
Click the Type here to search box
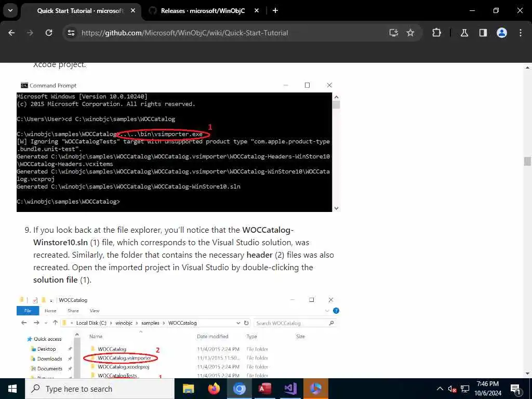100,389
